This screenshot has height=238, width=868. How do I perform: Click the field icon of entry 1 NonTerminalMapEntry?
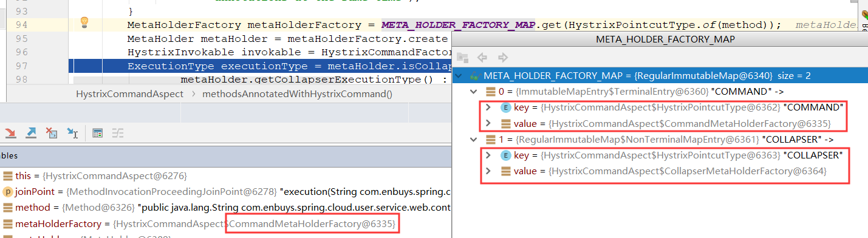click(x=491, y=140)
